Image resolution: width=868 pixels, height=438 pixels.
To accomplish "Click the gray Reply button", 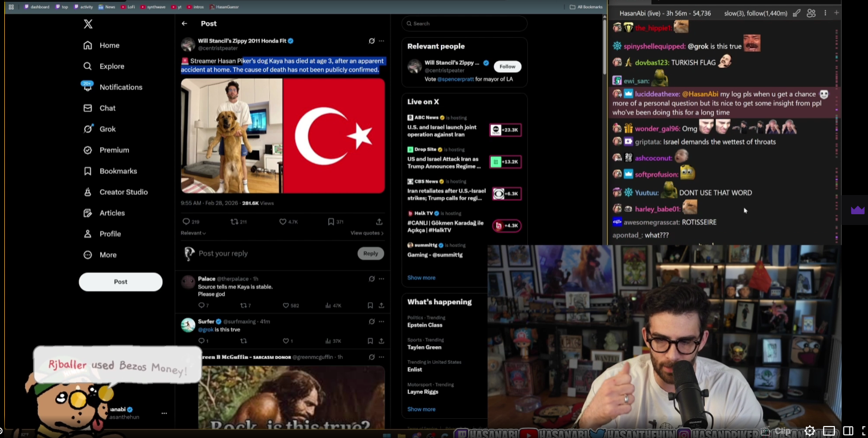I will (371, 254).
